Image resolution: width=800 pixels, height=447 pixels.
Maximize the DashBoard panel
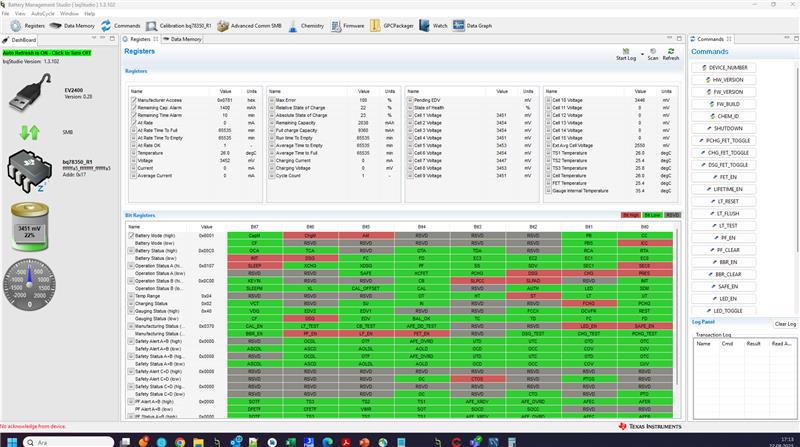(112, 39)
